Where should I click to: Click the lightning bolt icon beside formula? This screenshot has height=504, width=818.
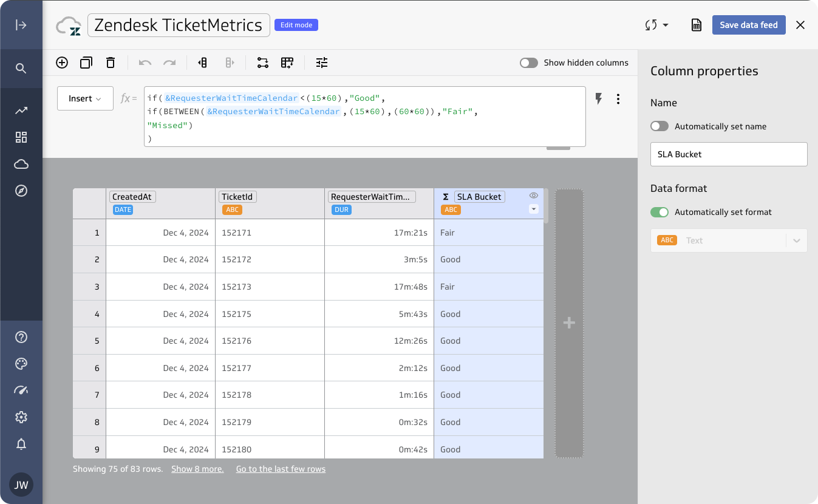(598, 99)
